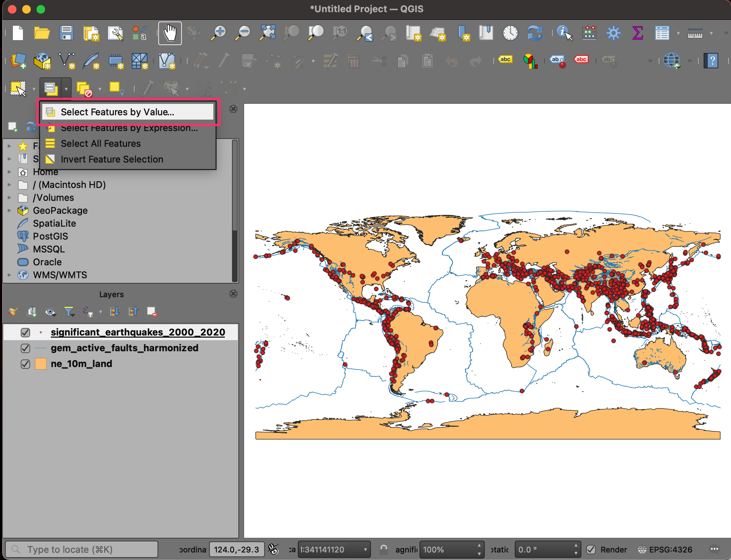Open Data Source Manager icon
Viewport: 731px width, 560px height.
18,61
